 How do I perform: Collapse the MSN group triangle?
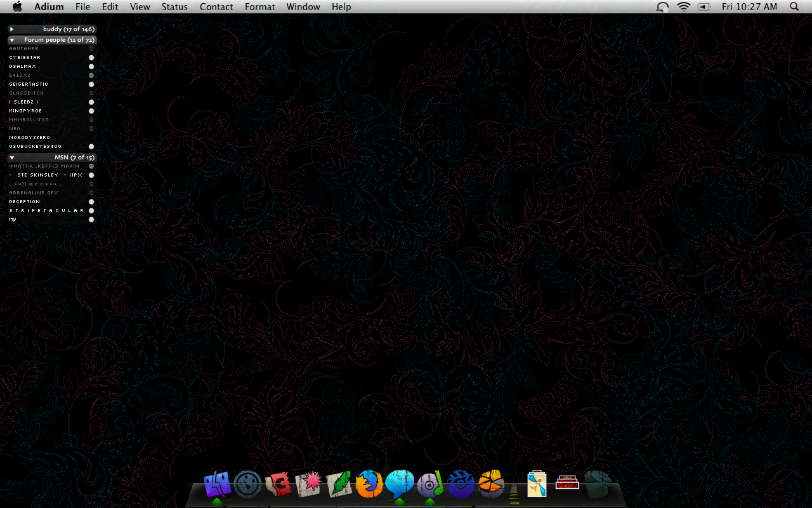[11, 157]
